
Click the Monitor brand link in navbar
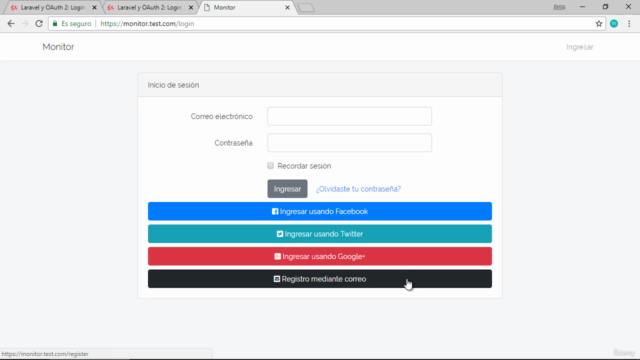pos(58,47)
